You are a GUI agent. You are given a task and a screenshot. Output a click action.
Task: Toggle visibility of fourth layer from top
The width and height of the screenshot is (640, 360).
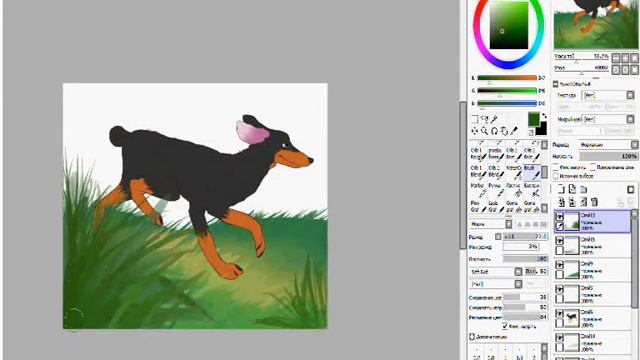(560, 289)
